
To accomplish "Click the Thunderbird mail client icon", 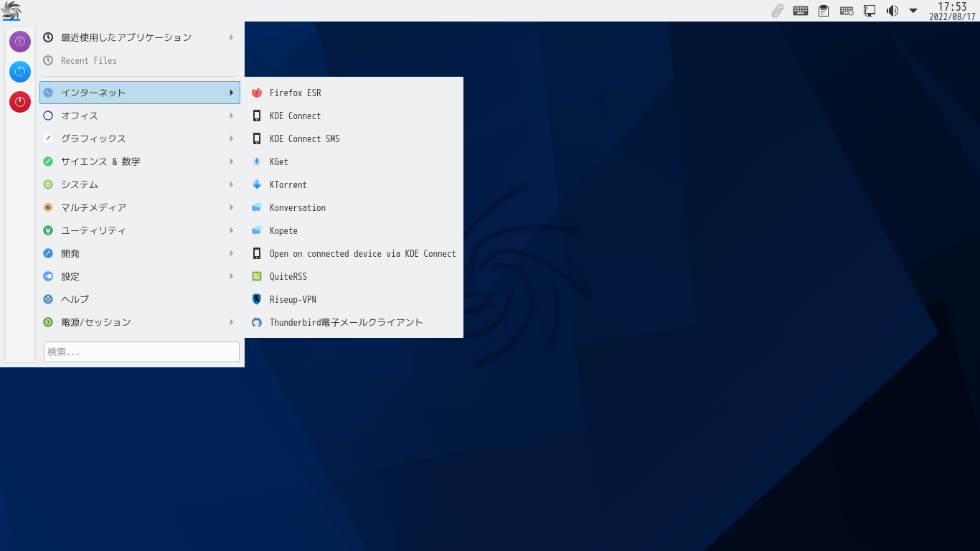I will (257, 322).
